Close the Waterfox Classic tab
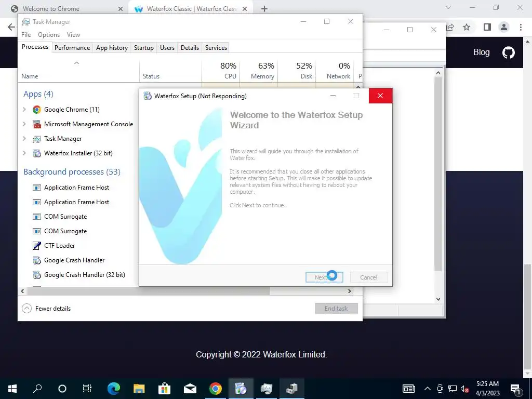532x399 pixels. pyautogui.click(x=245, y=9)
